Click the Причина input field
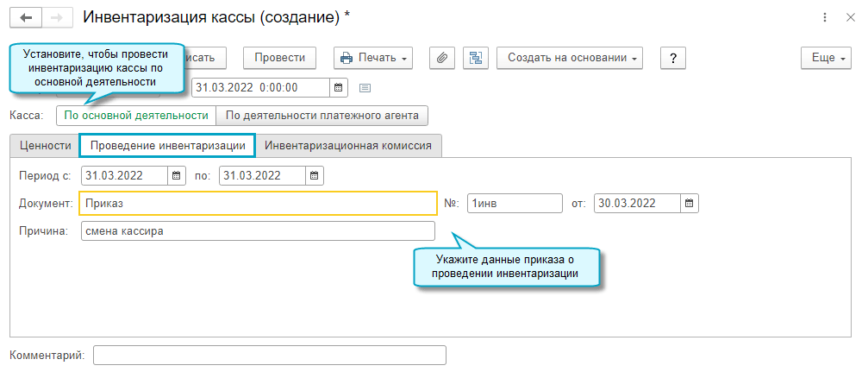This screenshot has width=868, height=372. pos(258,231)
